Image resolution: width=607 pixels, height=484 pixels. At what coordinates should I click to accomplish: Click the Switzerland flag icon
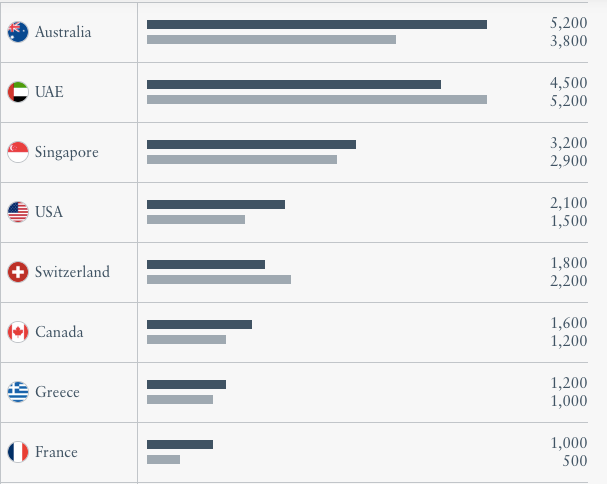point(18,272)
